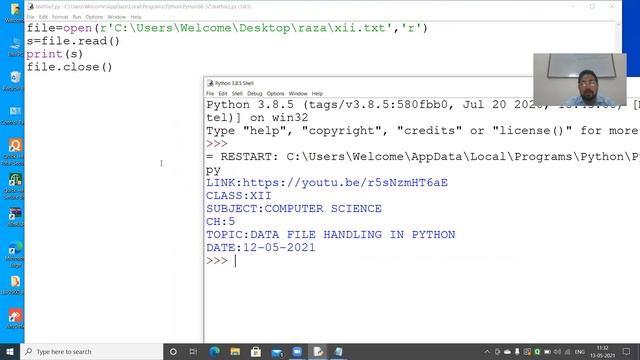This screenshot has width=640, height=360.
Task: Click the 'file=open(...)' line in editor
Action: (x=227, y=28)
